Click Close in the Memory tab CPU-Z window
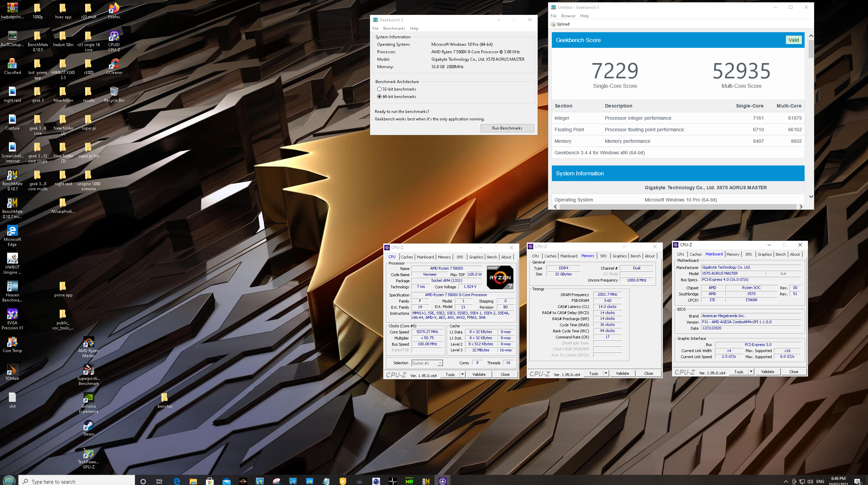This screenshot has width=868, height=485. pos(649,373)
